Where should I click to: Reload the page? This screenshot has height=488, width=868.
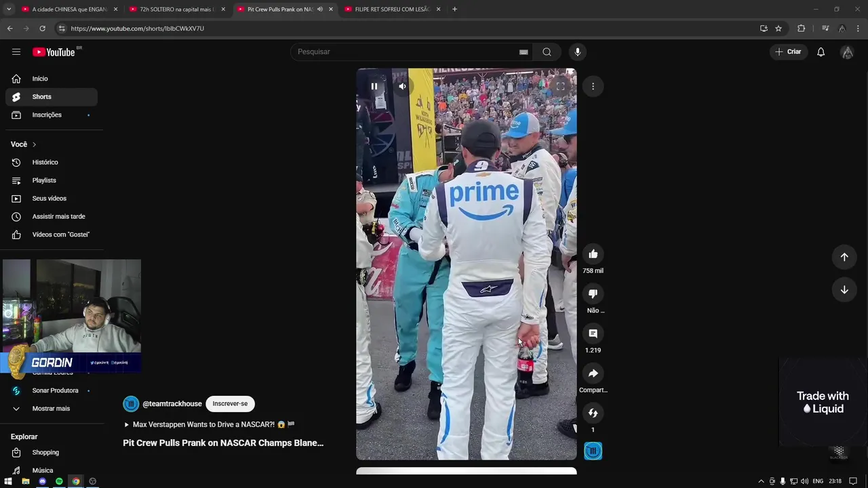42,28
